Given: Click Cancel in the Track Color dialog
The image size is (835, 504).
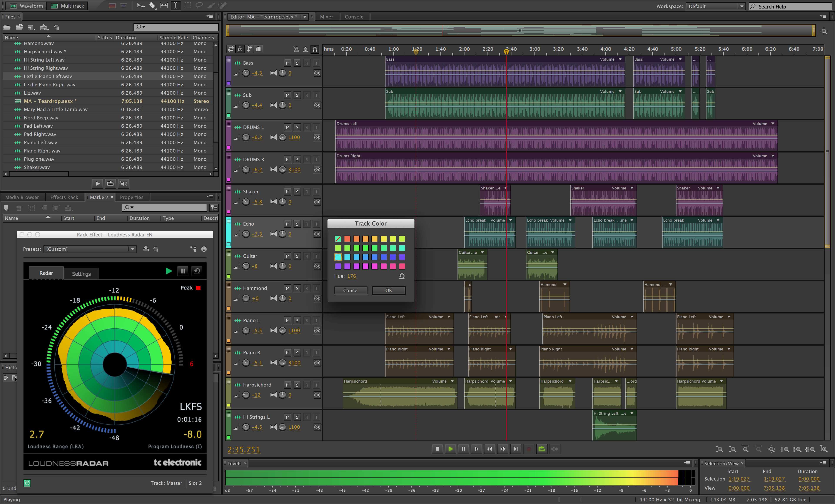Looking at the screenshot, I should click(351, 290).
